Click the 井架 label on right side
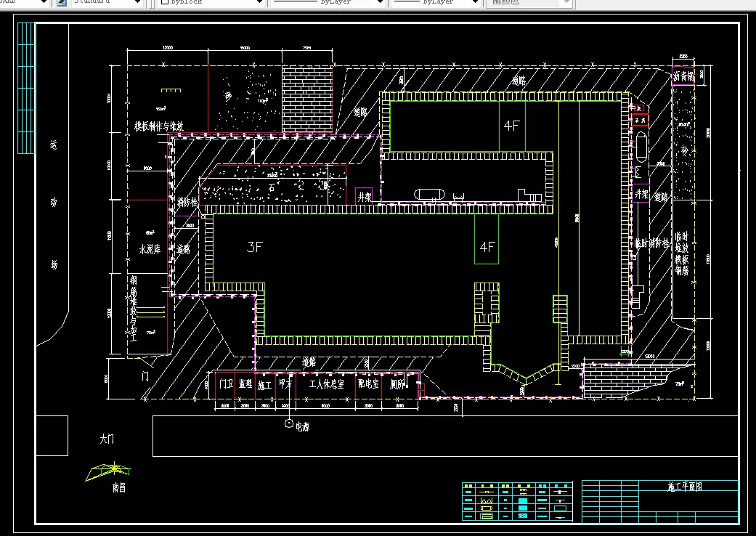This screenshot has height=536, width=756. coord(642,194)
